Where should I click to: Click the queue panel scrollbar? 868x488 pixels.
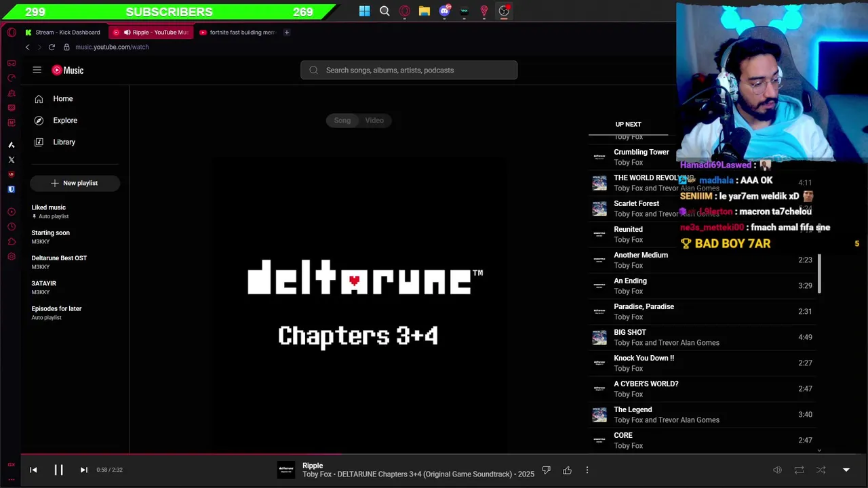click(820, 274)
